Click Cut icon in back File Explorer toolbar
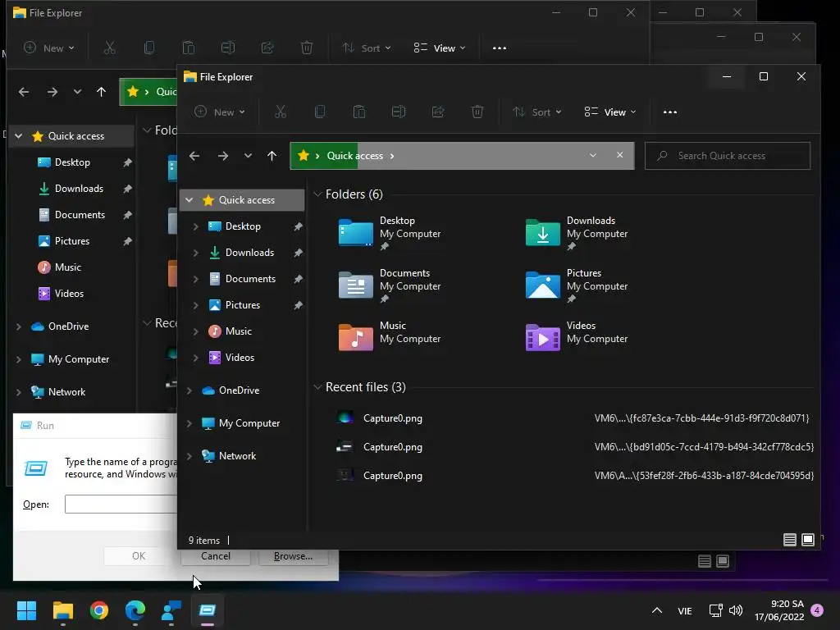This screenshot has height=630, width=840. (x=109, y=48)
